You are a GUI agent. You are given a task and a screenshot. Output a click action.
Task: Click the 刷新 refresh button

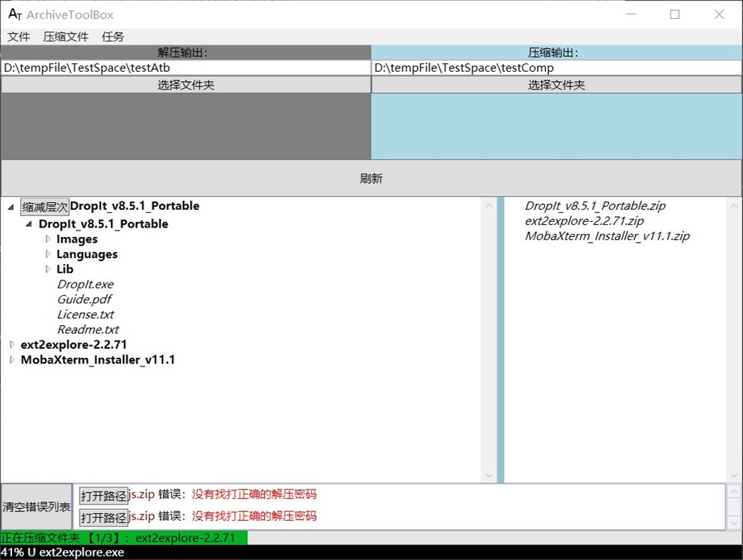point(371,178)
